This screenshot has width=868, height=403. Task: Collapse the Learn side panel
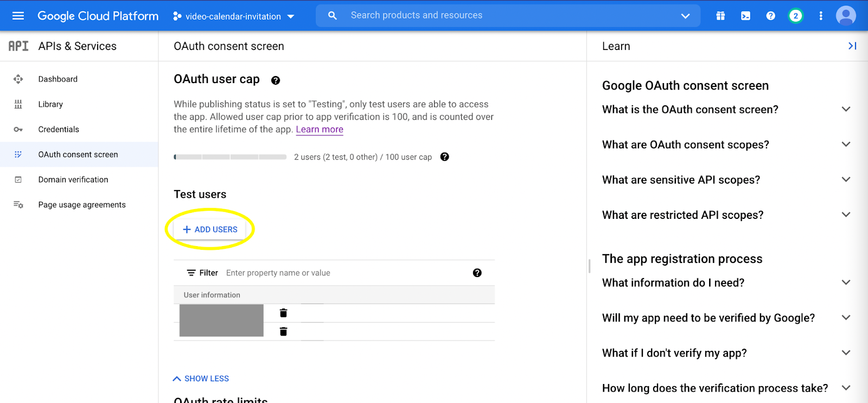[x=852, y=46]
